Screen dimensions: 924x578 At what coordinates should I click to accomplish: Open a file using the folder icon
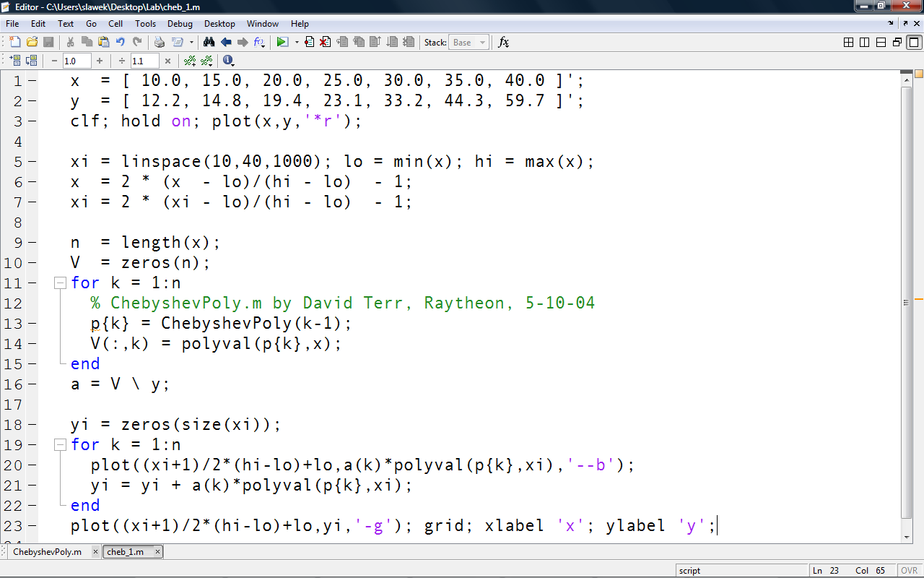tap(32, 43)
